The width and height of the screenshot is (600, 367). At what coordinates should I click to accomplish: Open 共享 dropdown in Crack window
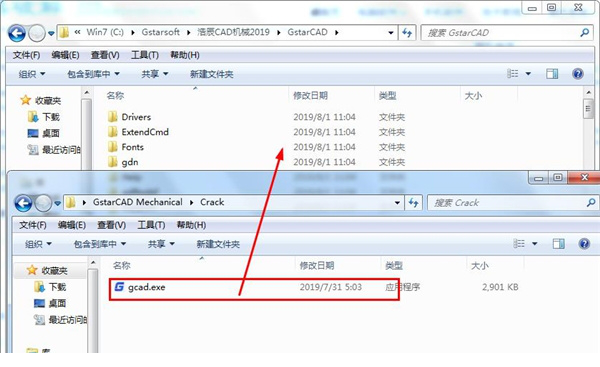161,244
